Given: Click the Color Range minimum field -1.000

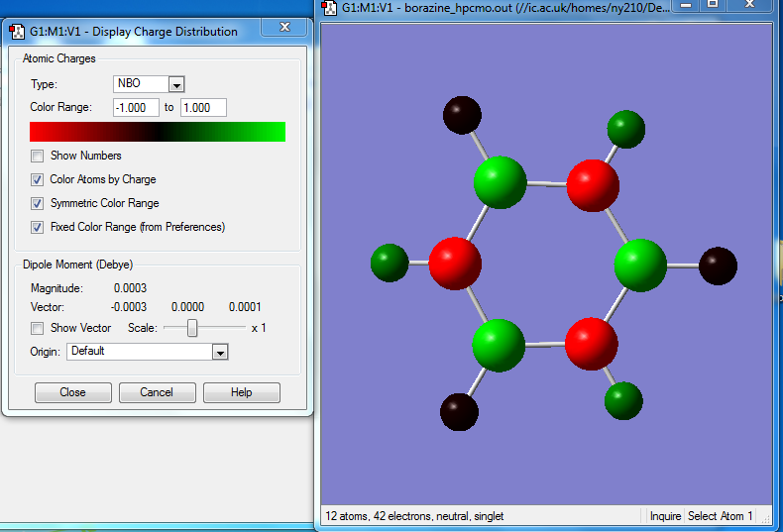Looking at the screenshot, I should (136, 108).
